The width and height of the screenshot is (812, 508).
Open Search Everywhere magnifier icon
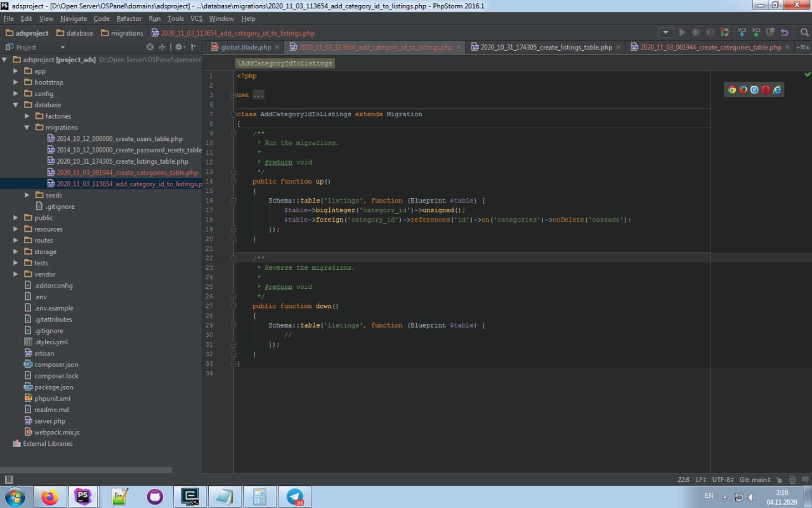pyautogui.click(x=804, y=32)
